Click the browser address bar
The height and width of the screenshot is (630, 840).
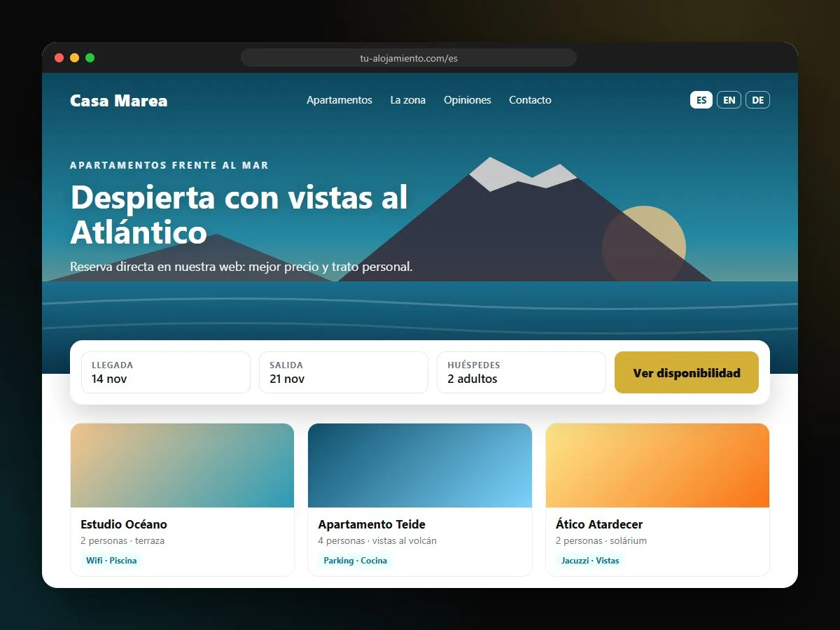coord(409,58)
